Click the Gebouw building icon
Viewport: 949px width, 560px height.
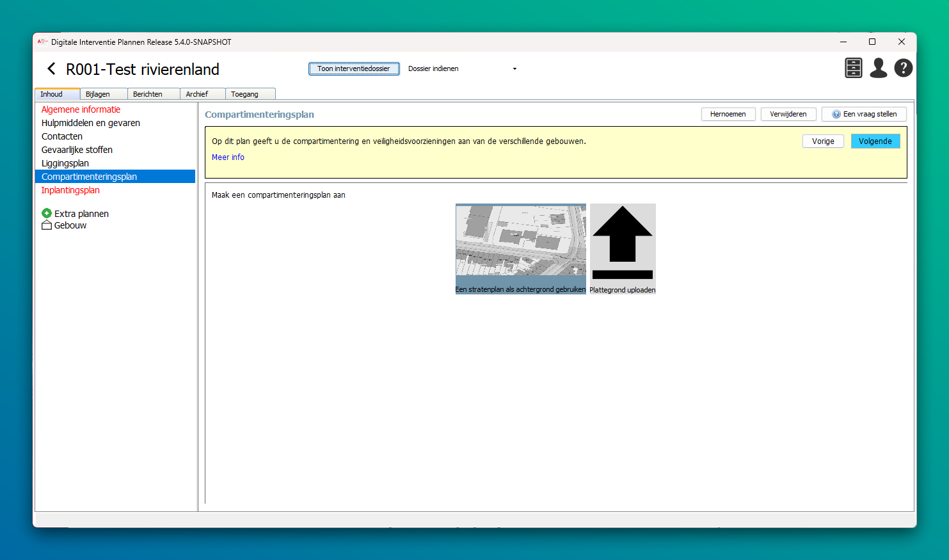pos(47,225)
